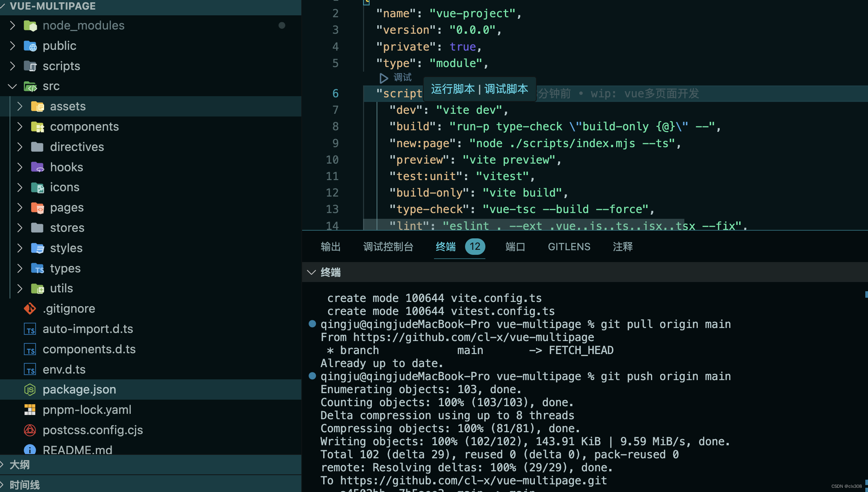This screenshot has height=492, width=868.
Task: Click the icons folder icon
Action: [38, 187]
